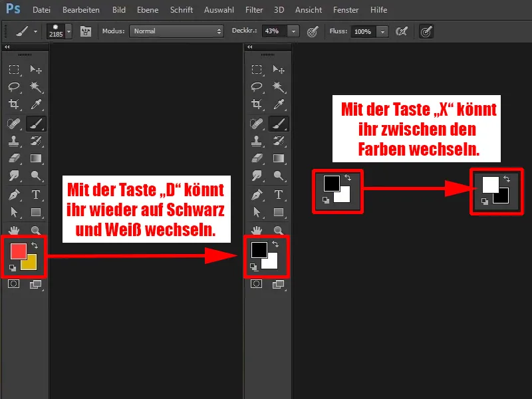Select the Brush tool in the right toolbox
This screenshot has height=399, width=532.
pos(279,124)
